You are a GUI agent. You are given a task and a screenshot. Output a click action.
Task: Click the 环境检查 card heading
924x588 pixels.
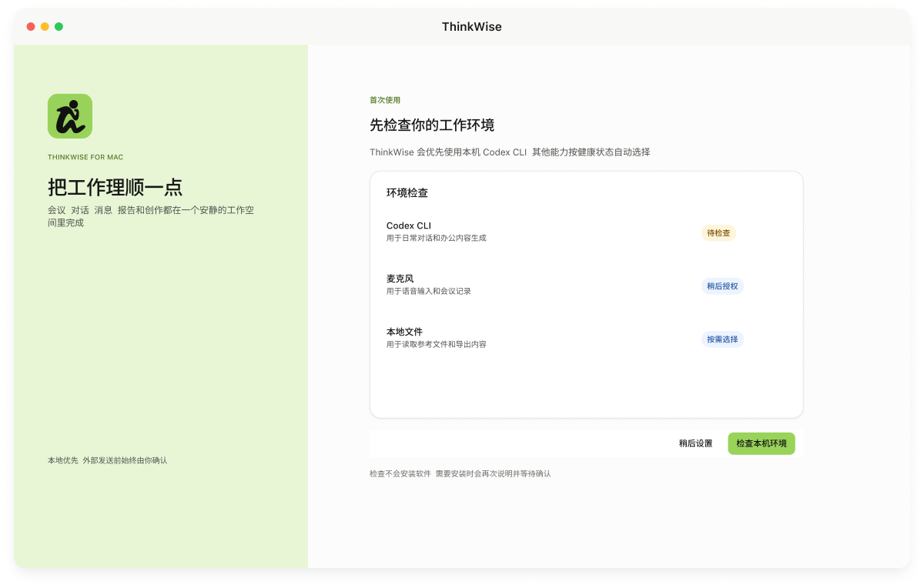point(407,192)
